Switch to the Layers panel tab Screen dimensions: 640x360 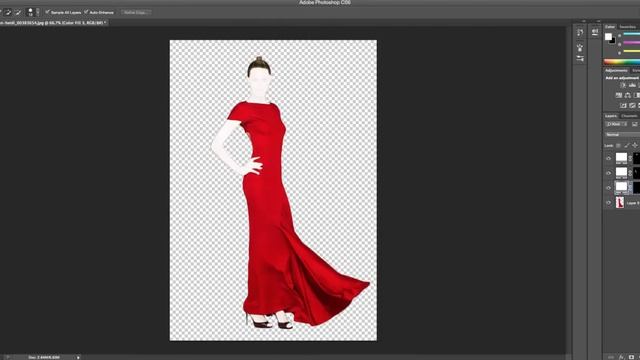coord(611,116)
